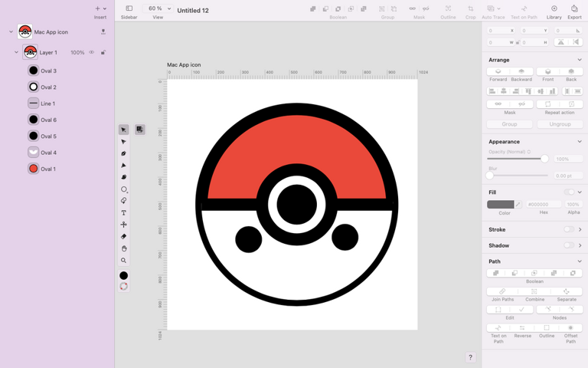Click the Export icon in toolbar

(574, 8)
